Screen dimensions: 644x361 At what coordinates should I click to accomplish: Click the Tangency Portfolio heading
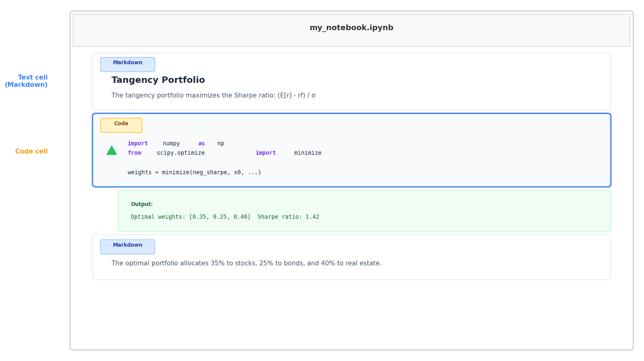click(x=158, y=80)
